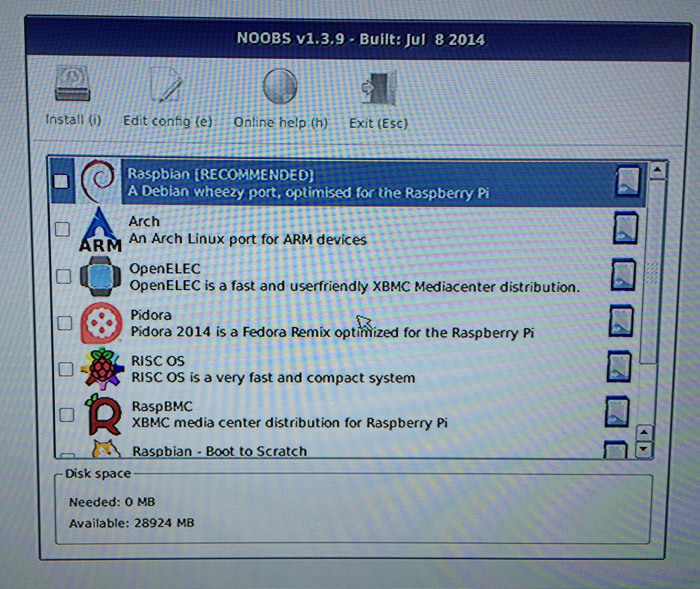Click SD card icon in Arch row
The height and width of the screenshot is (589, 700).
tap(625, 228)
